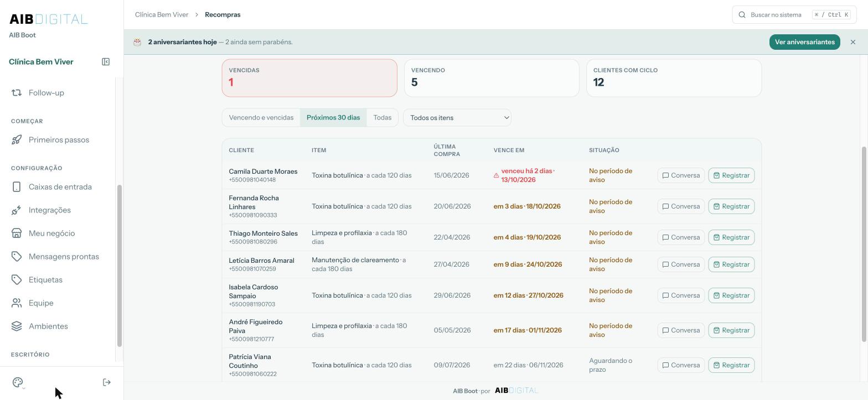
Task: Select the Vencendo e vencidas filter
Action: [261, 118]
